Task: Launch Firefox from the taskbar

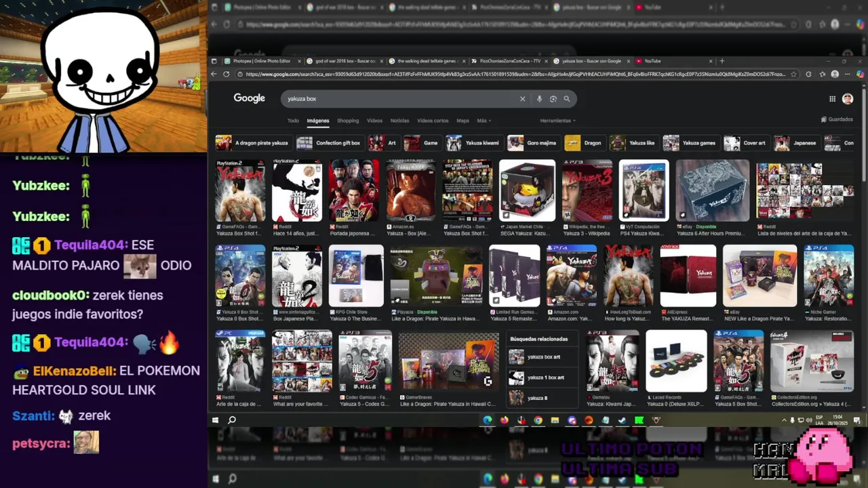Action: tap(504, 420)
